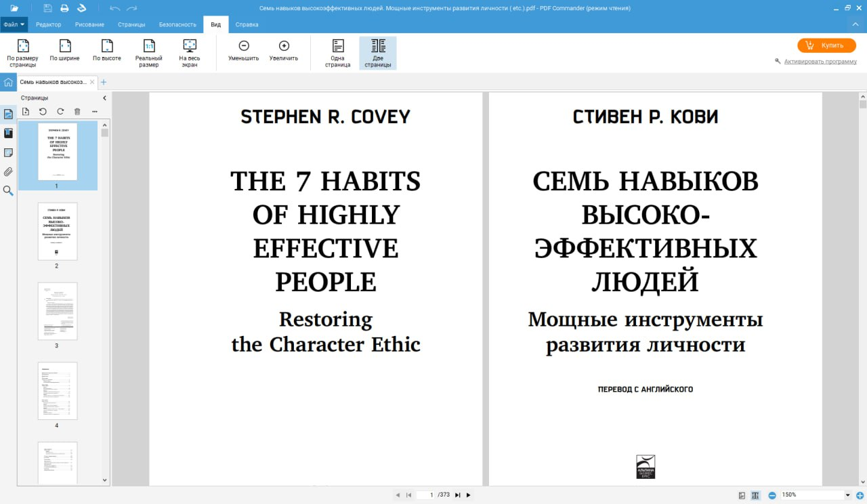
Task: Jump to the last page
Action: 457,495
